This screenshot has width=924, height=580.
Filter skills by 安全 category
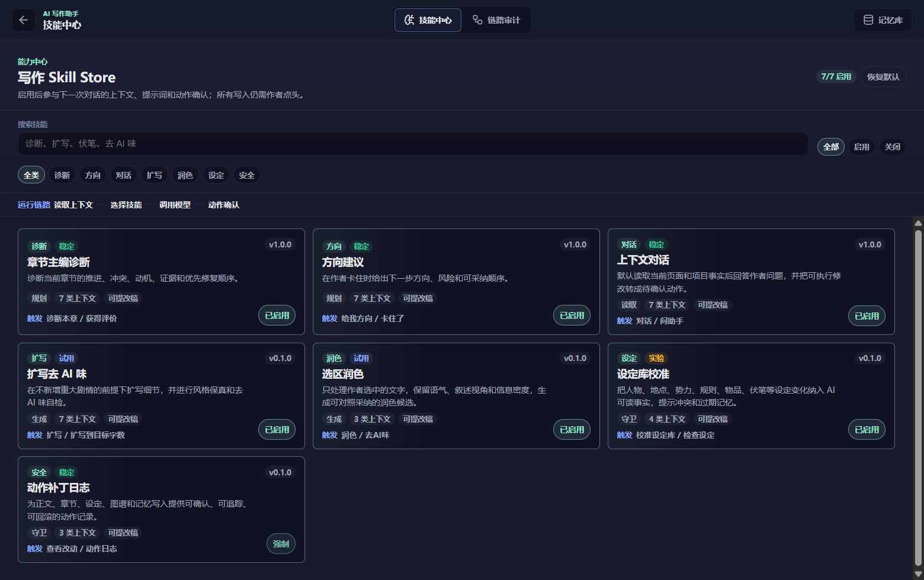pyautogui.click(x=247, y=175)
